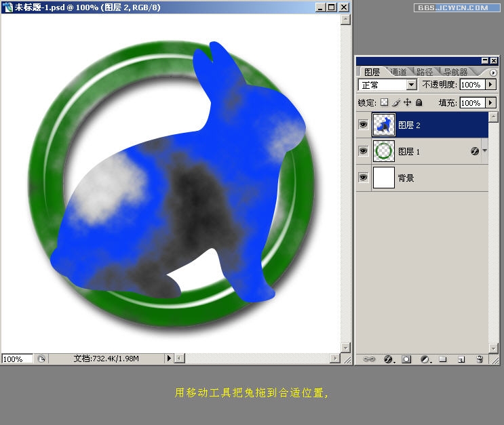The width and height of the screenshot is (504, 425).
Task: Click the link layers icon
Action: 369,359
